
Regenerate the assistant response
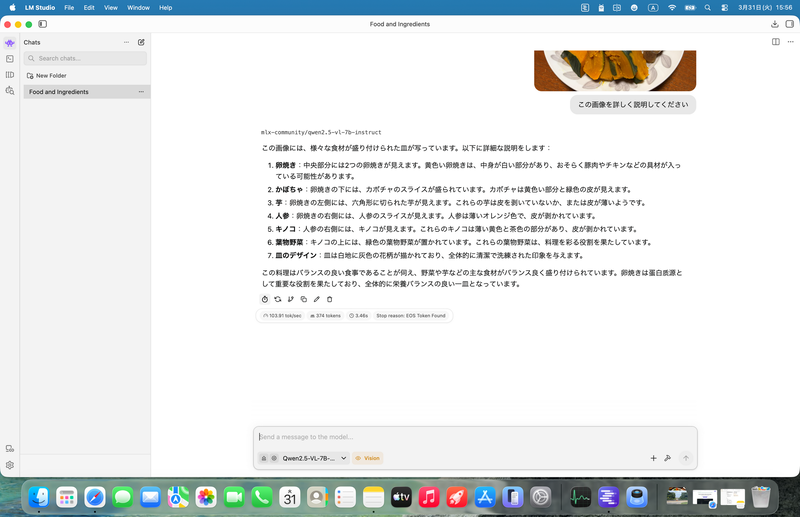pyautogui.click(x=278, y=299)
